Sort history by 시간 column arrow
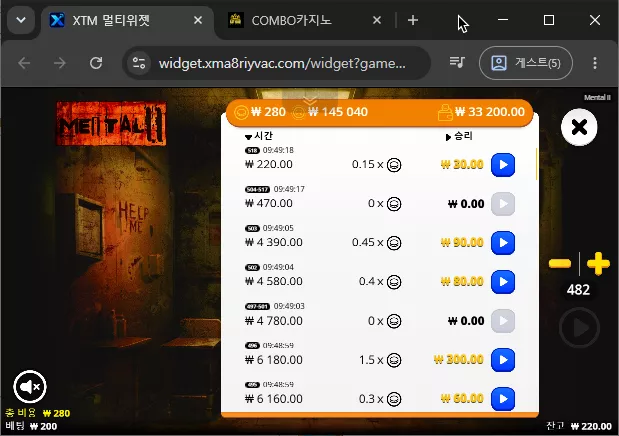619x436 pixels. [x=248, y=137]
